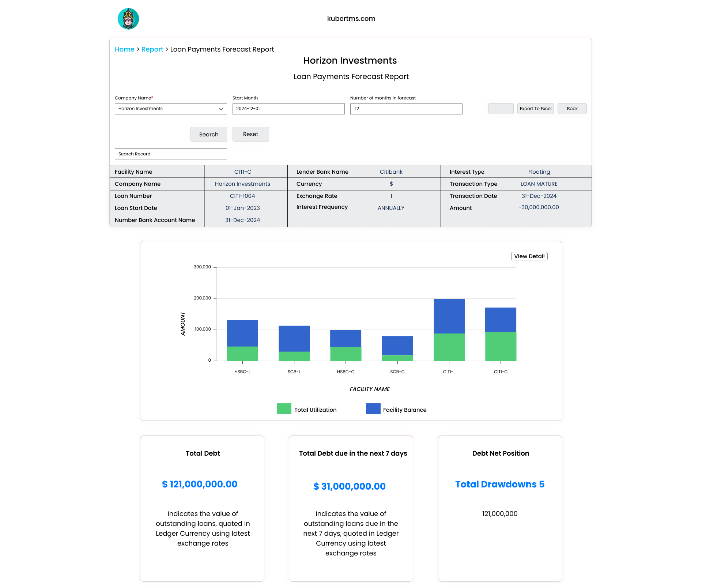Click the $ 121,000,000.00 Total Debt value
702x588 pixels.
coord(200,484)
